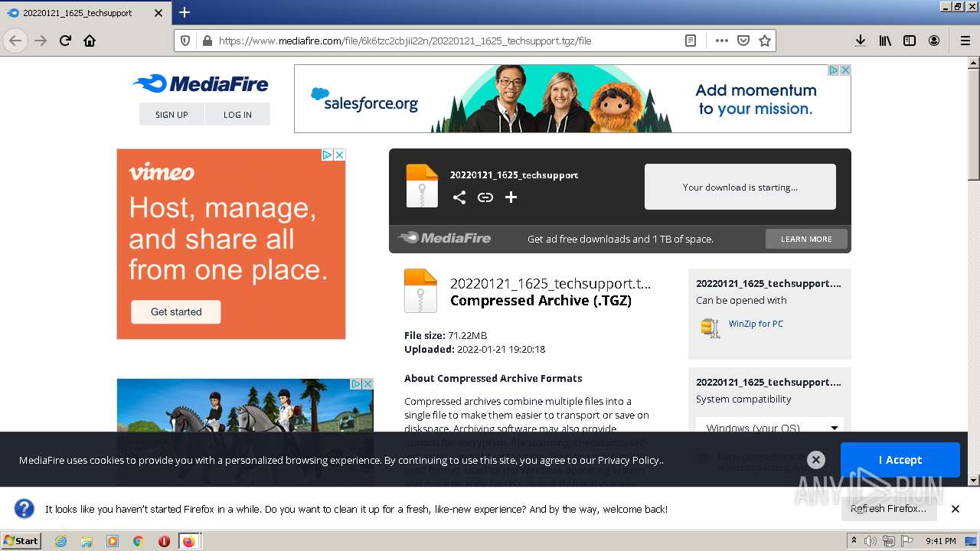This screenshot has height=551, width=980.
Task: Open Firefox account icon
Action: (934, 41)
